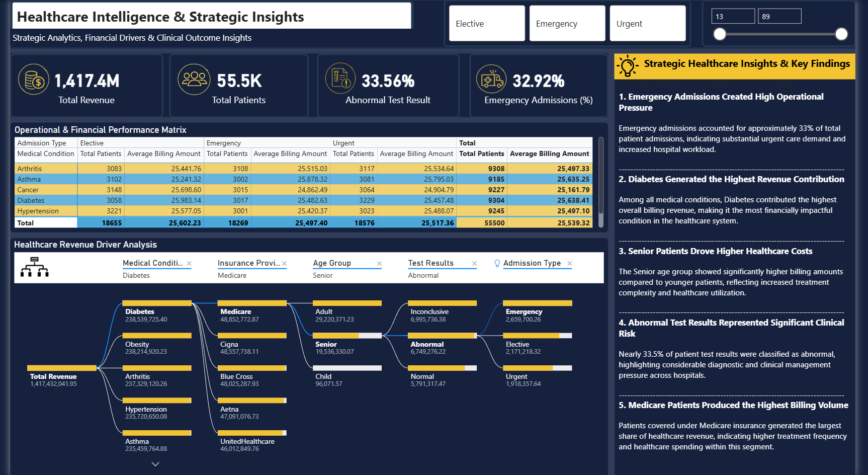868x475 pixels.
Task: Open the Admission Type level header
Action: (x=532, y=263)
